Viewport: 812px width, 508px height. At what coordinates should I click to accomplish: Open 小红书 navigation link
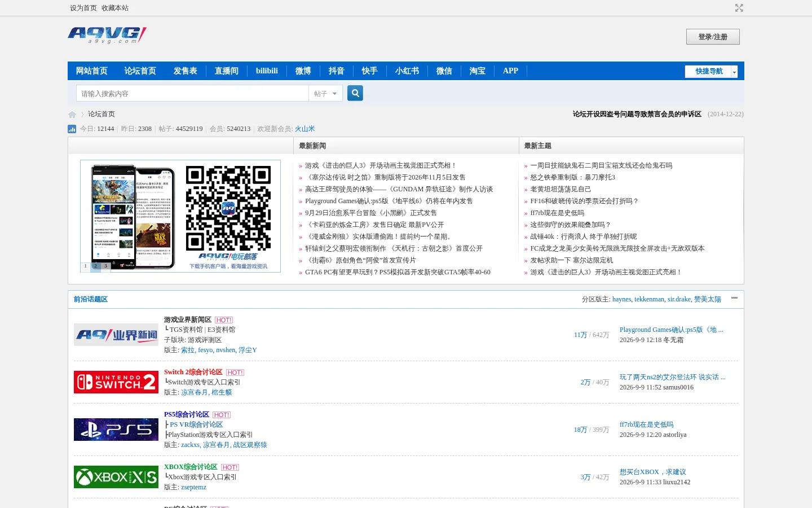tap(407, 71)
